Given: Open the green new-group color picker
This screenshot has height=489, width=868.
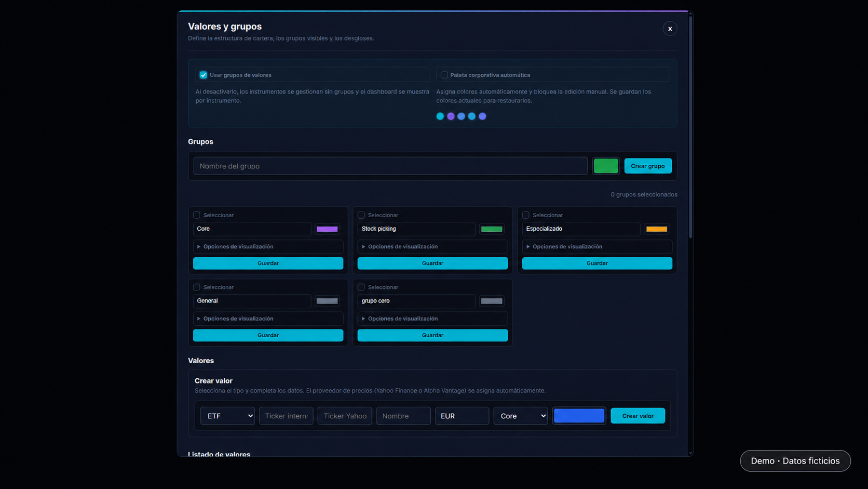Looking at the screenshot, I should 606,166.
